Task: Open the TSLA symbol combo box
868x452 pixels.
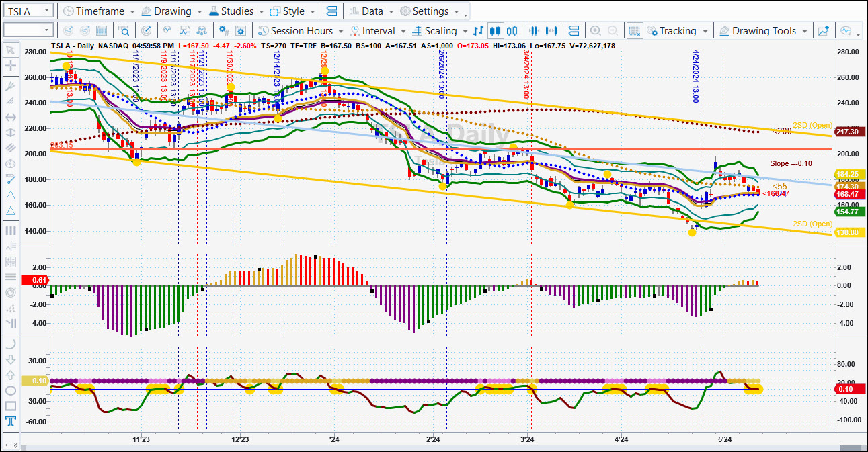Action: click(28, 11)
